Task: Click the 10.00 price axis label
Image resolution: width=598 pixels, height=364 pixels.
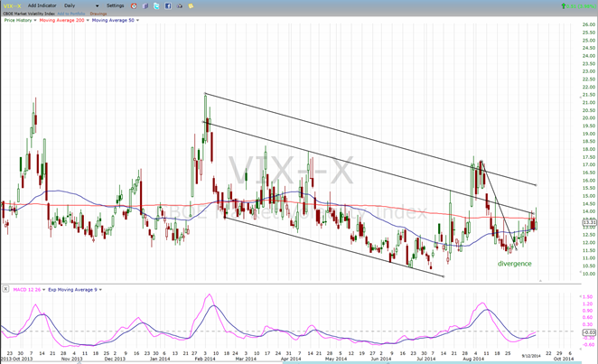Action: click(x=589, y=274)
